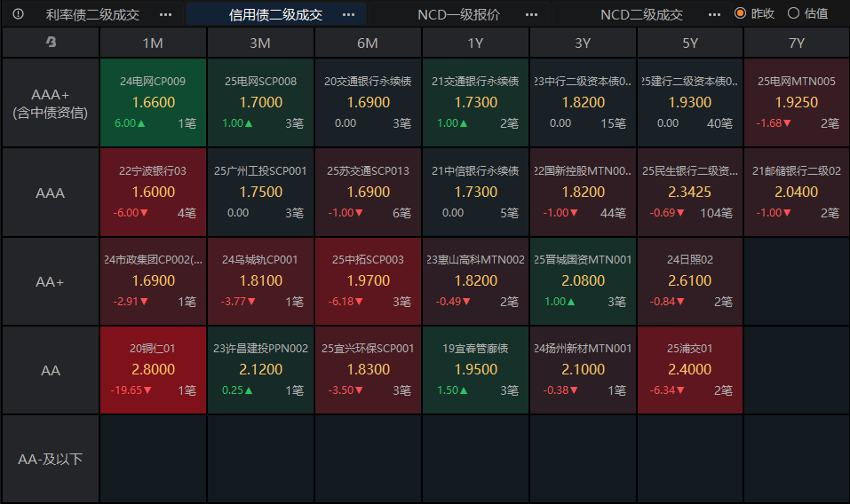850x504 pixels.
Task: Click the 7Y column header
Action: click(x=797, y=43)
